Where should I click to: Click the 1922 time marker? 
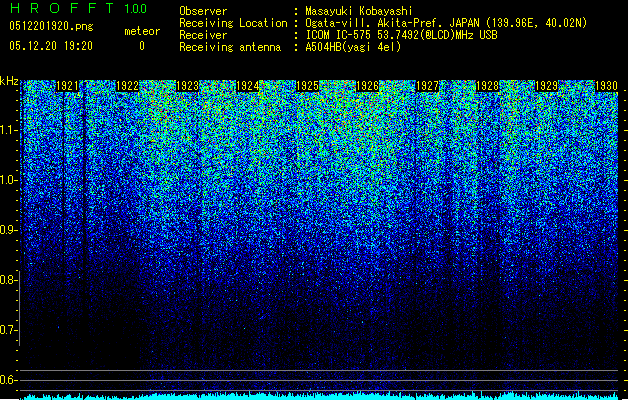pos(127,86)
